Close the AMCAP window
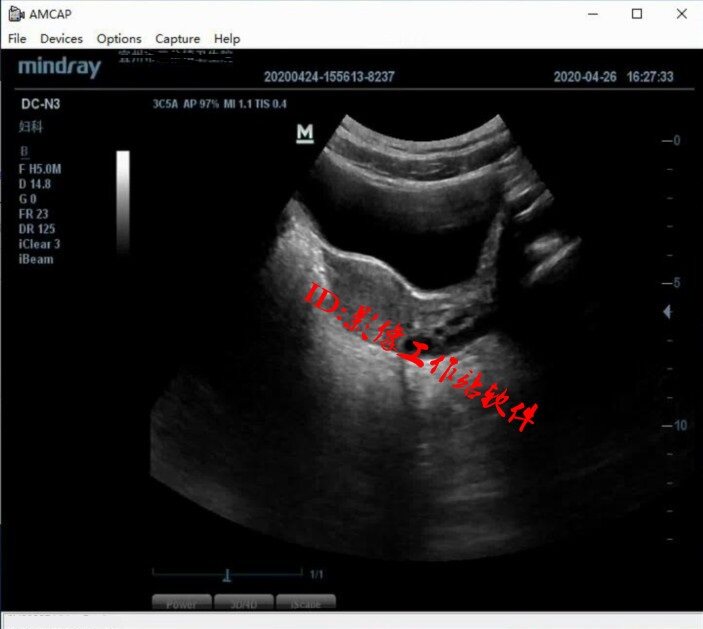 coord(681,14)
